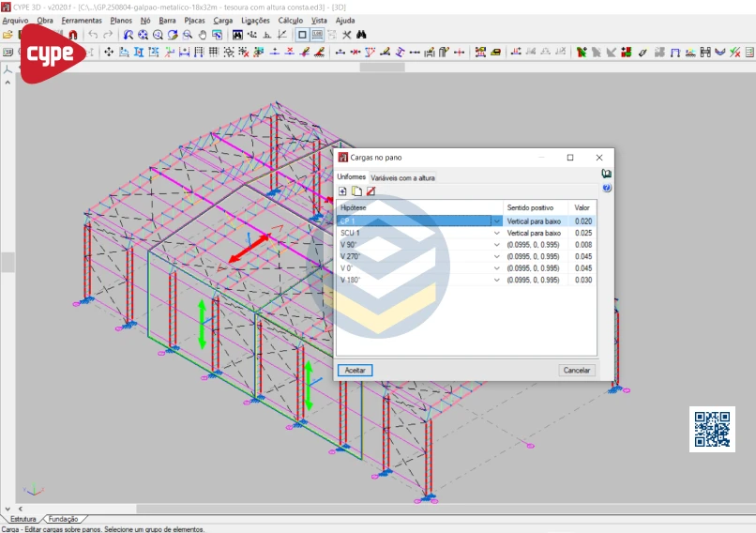Click the delete load icon in dialog
756x533 pixels.
(370, 191)
